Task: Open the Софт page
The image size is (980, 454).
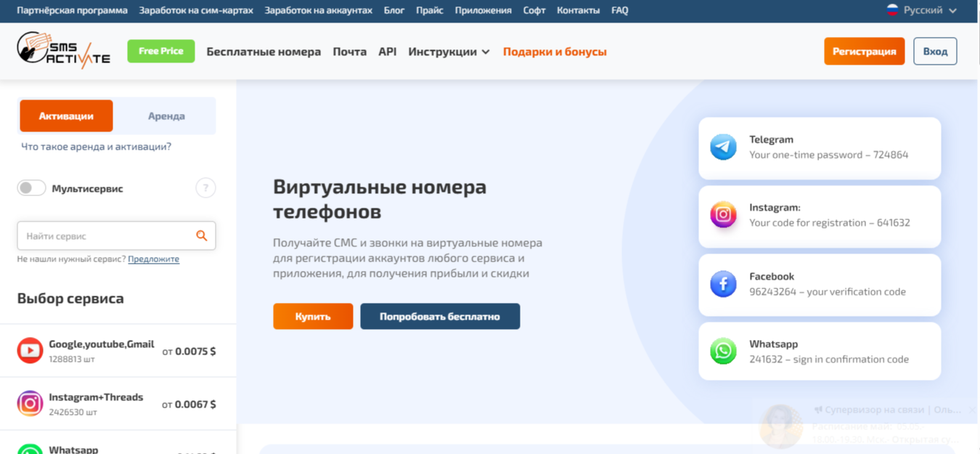Action: click(534, 10)
